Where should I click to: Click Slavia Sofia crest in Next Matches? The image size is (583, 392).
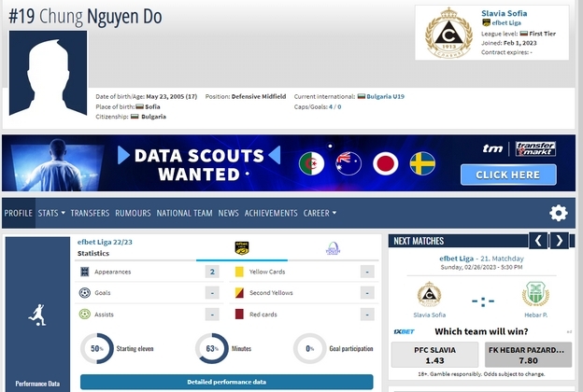[429, 294]
